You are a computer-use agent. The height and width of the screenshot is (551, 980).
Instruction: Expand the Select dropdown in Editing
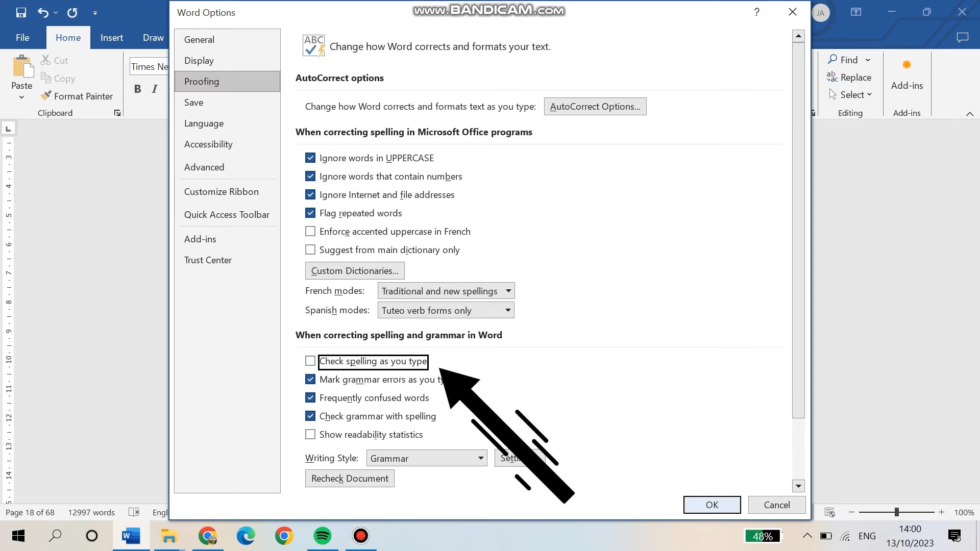[869, 94]
